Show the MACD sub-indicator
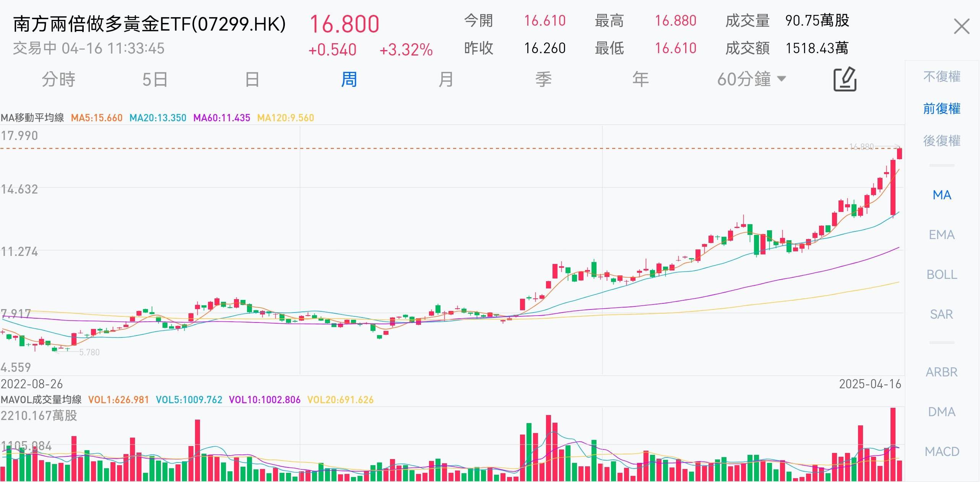 tap(942, 452)
